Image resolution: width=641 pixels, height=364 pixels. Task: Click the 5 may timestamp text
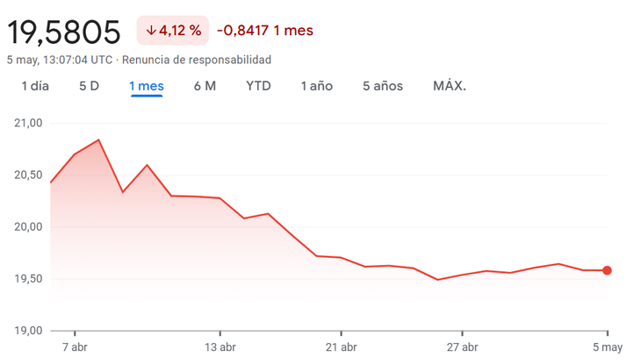coord(59,60)
